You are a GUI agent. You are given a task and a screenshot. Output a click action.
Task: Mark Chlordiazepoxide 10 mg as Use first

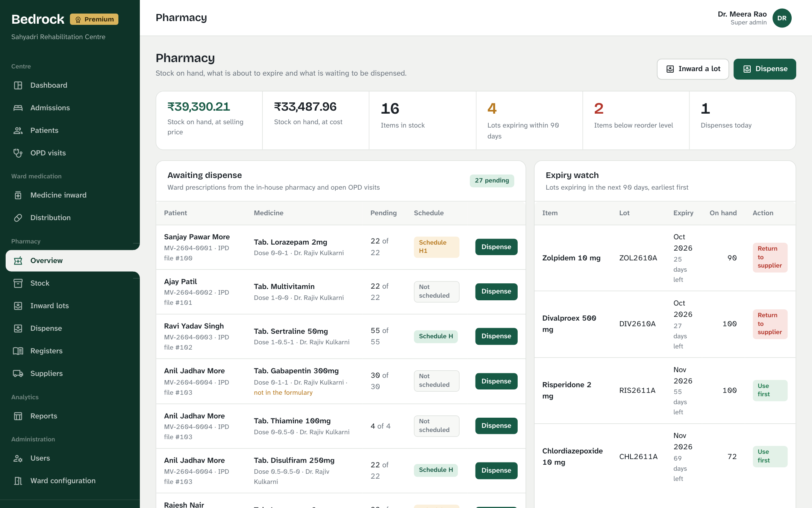point(770,456)
